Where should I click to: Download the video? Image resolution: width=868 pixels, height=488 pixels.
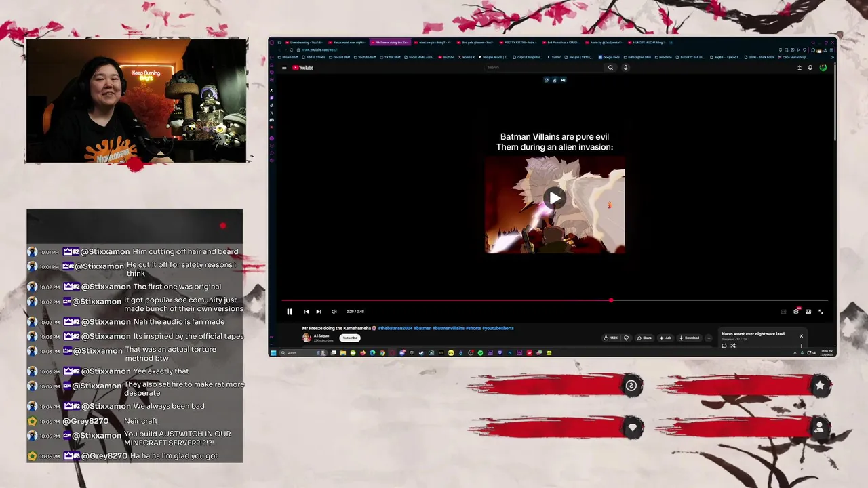688,338
